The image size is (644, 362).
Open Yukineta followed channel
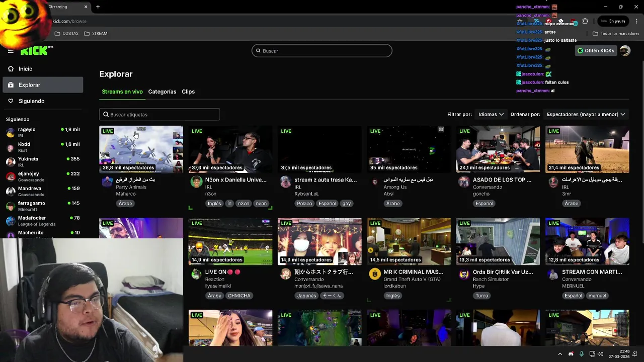pos(43,161)
